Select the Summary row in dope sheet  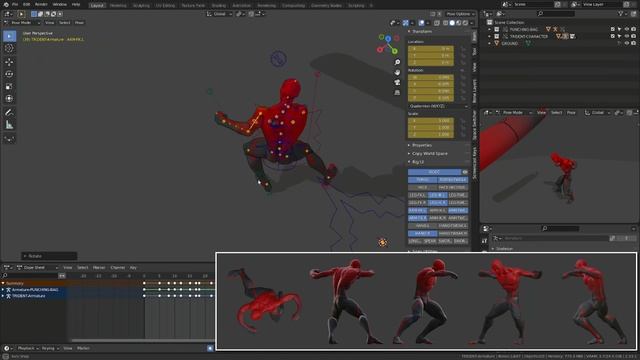(x=33, y=283)
